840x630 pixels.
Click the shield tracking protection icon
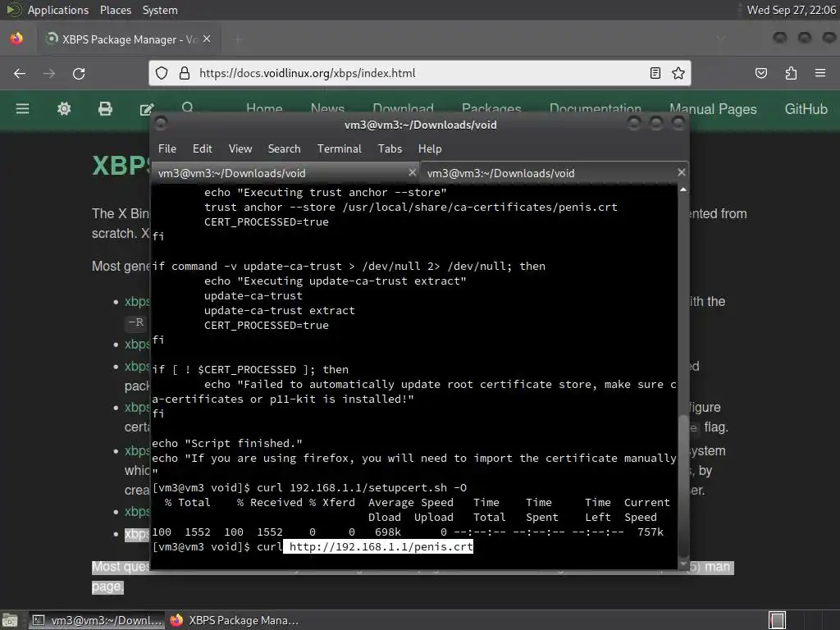(162, 73)
